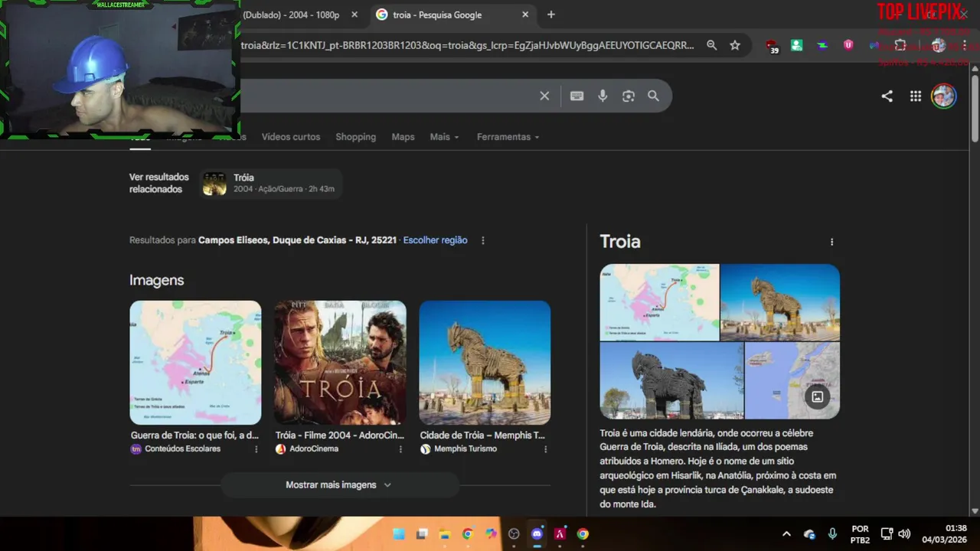
Task: Open OBS Studio from the taskbar
Action: coord(514,534)
